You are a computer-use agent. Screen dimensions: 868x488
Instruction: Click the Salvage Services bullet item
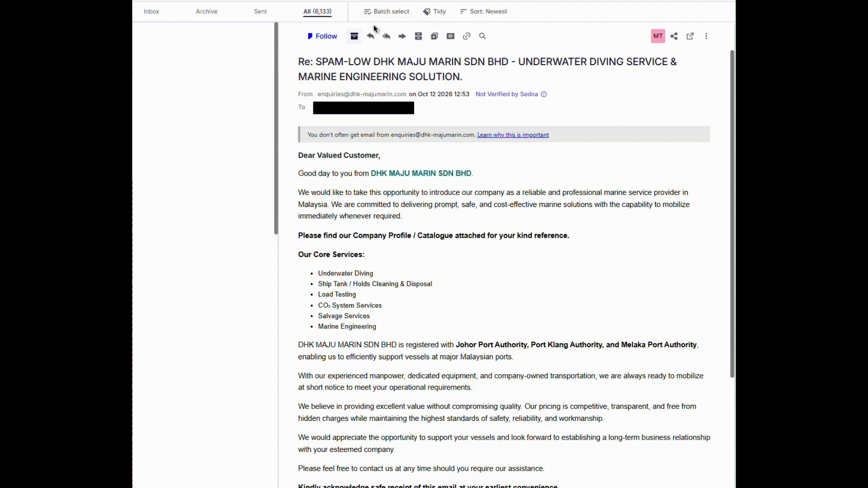pos(344,316)
